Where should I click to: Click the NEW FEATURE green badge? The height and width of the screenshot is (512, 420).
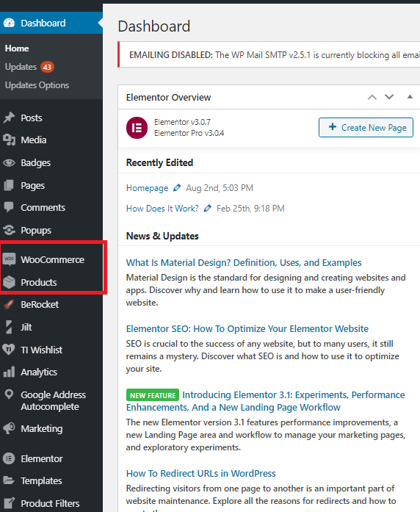(x=153, y=395)
